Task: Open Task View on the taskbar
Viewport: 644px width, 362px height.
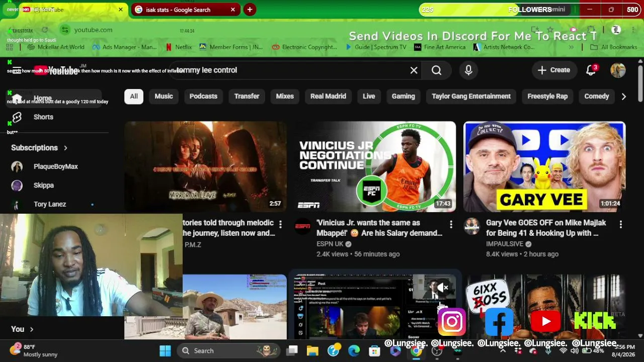Action: [292, 351]
